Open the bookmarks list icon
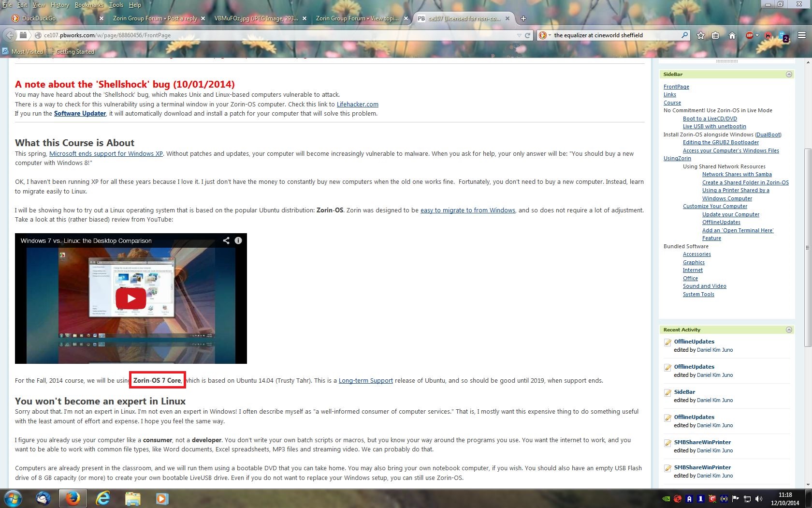812x508 pixels. tap(716, 35)
